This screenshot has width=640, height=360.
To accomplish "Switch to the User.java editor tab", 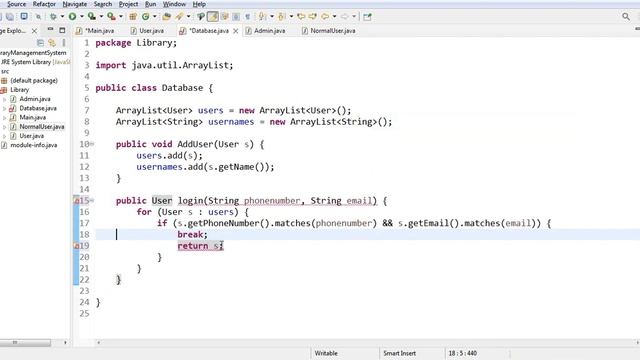I will point(147,31).
